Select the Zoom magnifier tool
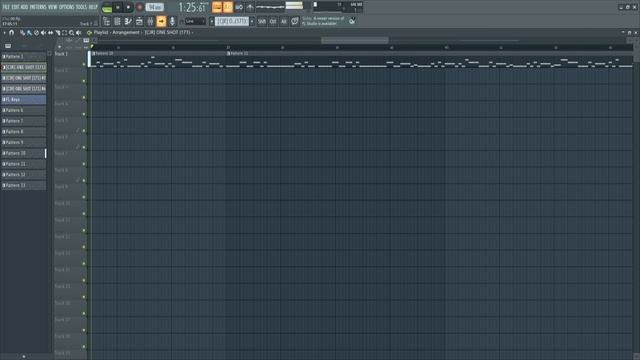The width and height of the screenshot is (640, 360). tap(71, 33)
